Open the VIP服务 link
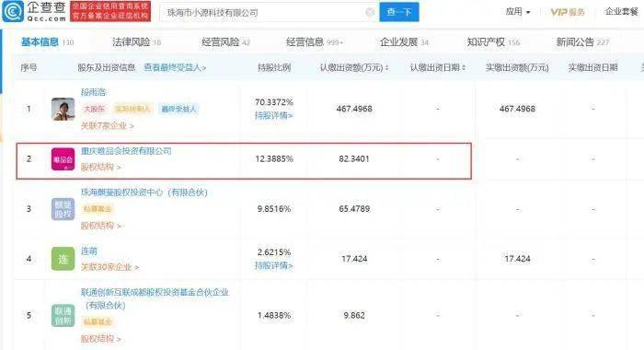This screenshot has height=350, width=644. point(568,12)
